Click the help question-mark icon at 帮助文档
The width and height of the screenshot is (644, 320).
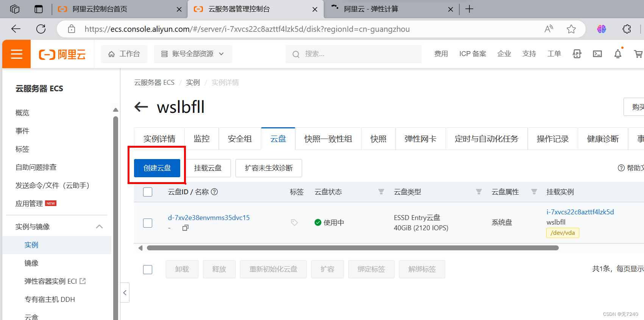(x=621, y=168)
